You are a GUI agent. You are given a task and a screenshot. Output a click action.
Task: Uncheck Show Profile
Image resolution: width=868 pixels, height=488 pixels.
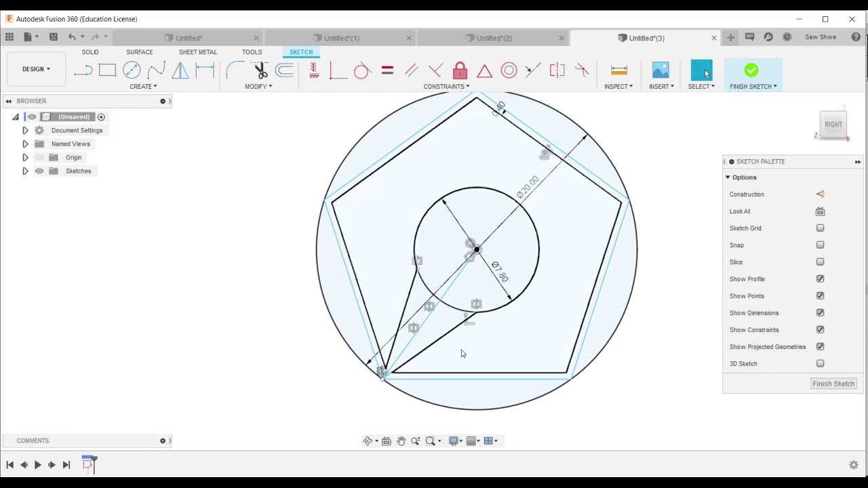pyautogui.click(x=820, y=279)
